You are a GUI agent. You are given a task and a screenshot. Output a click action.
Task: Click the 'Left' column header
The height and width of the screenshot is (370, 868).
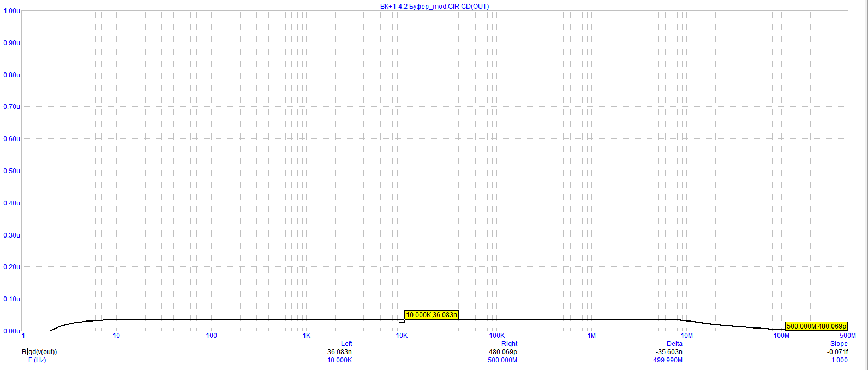point(346,344)
